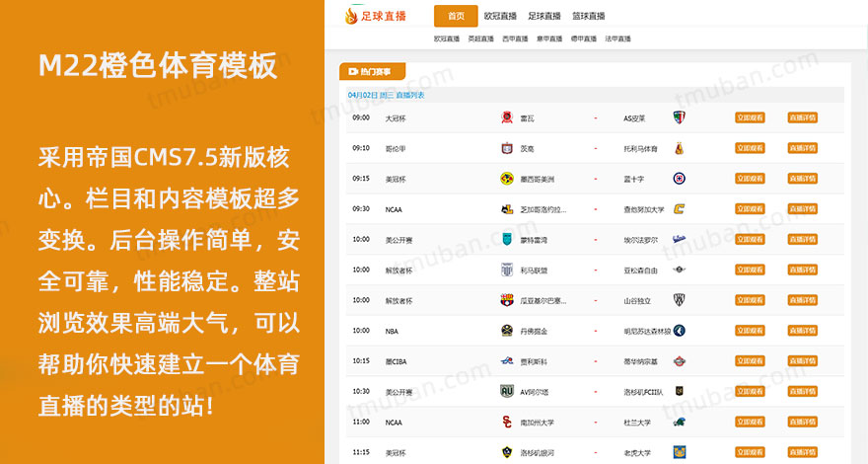The image size is (868, 464).
Task: Click the 查塔努加大学 C logo
Action: (x=680, y=209)
